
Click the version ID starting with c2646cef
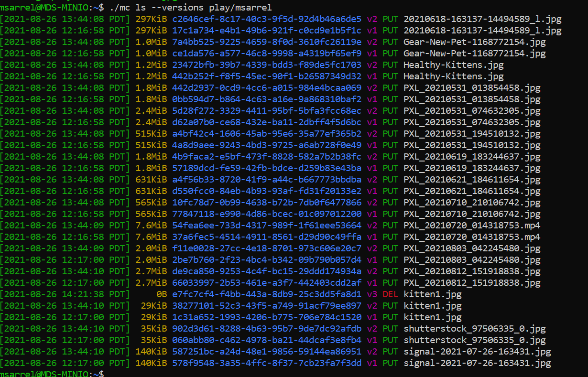267,19
